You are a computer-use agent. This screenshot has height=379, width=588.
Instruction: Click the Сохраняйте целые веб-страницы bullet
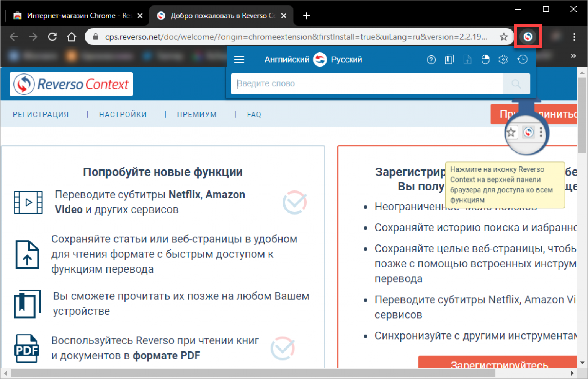[x=476, y=264]
